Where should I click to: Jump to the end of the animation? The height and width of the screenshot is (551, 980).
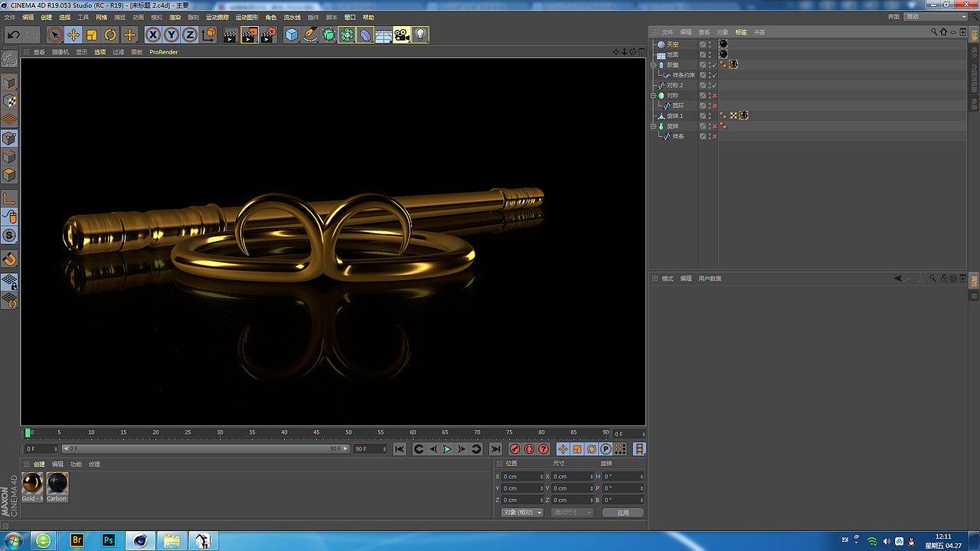[x=495, y=449]
